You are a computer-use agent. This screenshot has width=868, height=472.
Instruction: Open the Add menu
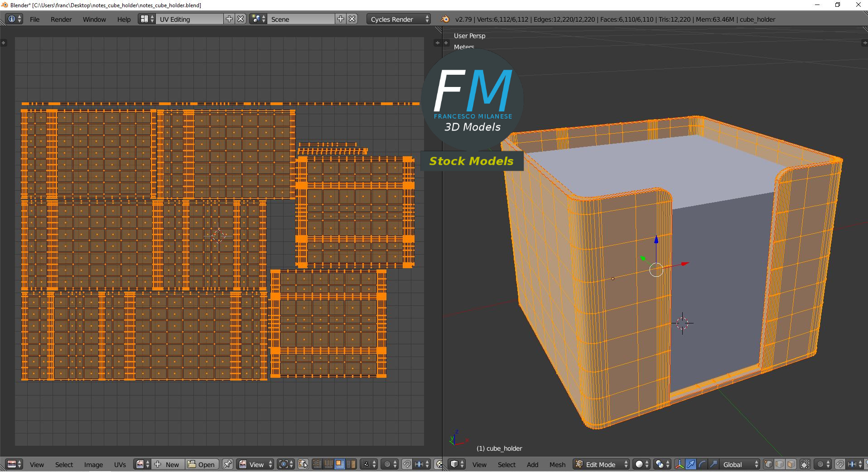pos(532,465)
